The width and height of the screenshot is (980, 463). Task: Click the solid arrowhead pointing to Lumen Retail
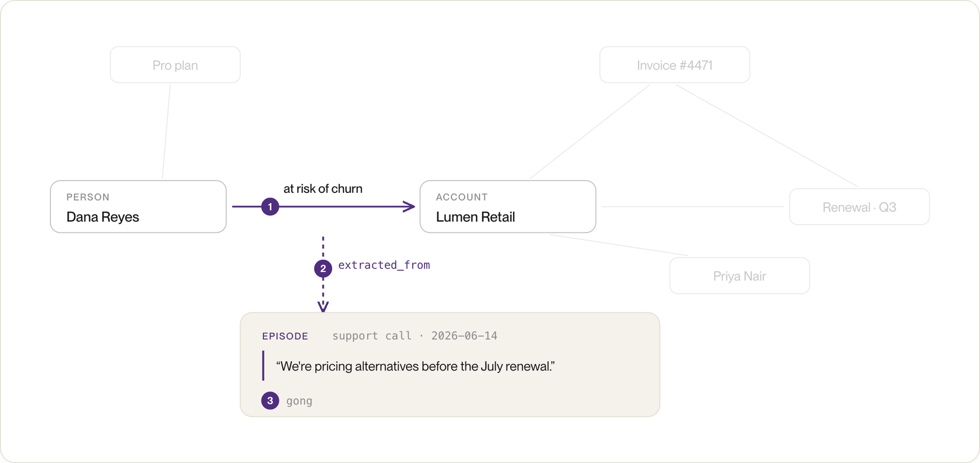coord(409,206)
